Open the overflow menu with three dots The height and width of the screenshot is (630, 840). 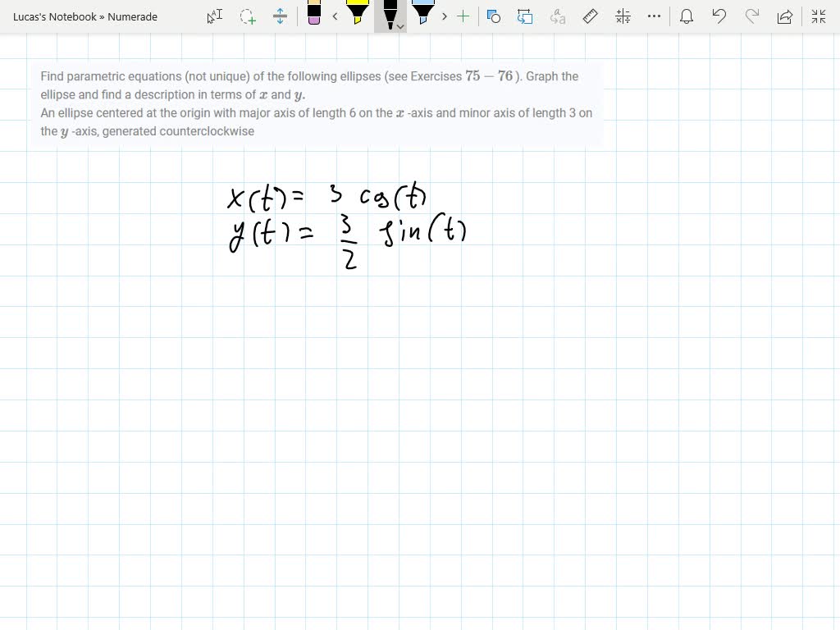click(x=654, y=16)
